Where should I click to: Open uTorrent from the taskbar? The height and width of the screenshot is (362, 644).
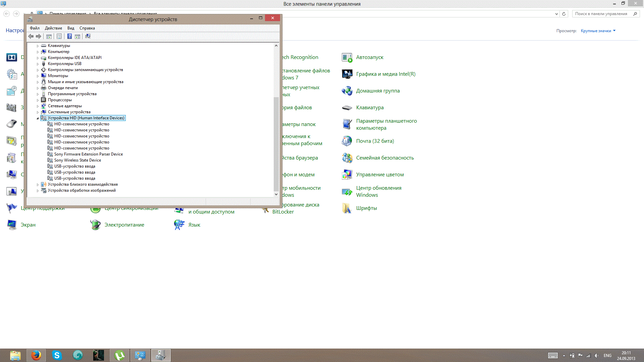point(119,355)
